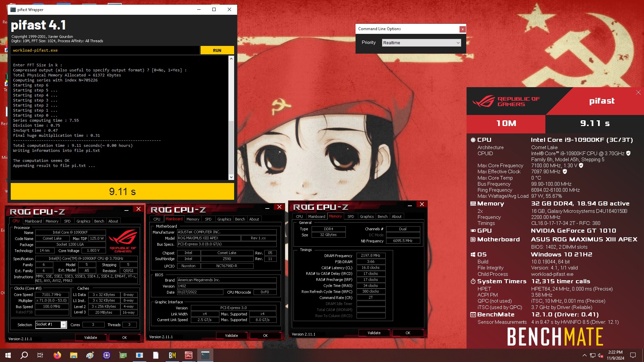Screen dimensions: 644x362
Task: Click the CPU chip icon in BenchMate panel
Action: tap(473, 140)
